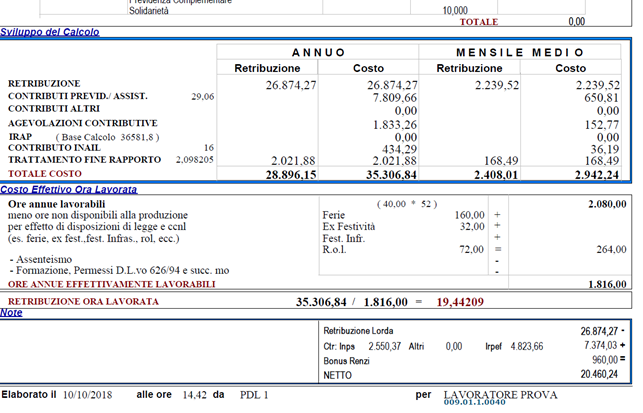Select annual total retribuzione 28.896,15
This screenshot has height=413, width=643.
click(291, 175)
